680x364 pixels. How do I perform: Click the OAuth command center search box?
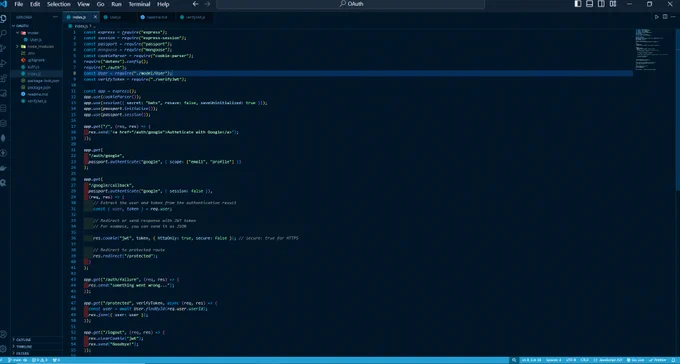(x=350, y=4)
